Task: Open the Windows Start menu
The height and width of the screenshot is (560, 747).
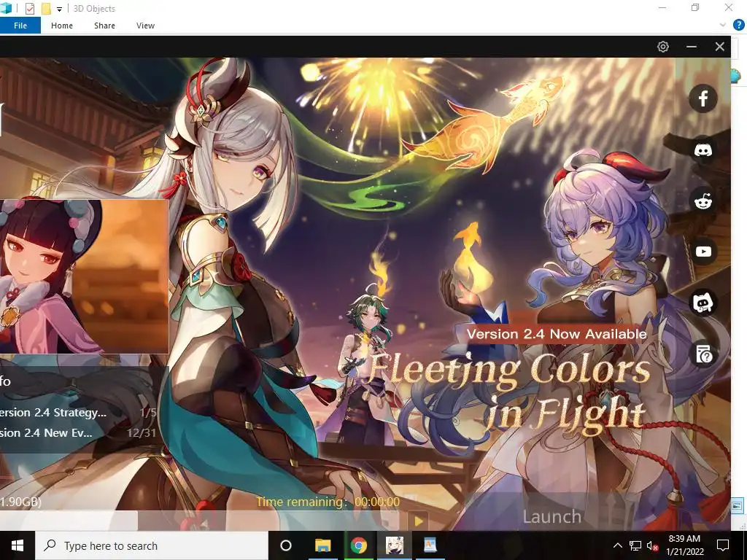Action: pyautogui.click(x=18, y=545)
